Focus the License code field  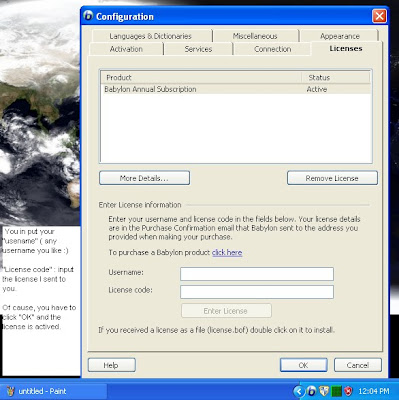pos(257,292)
